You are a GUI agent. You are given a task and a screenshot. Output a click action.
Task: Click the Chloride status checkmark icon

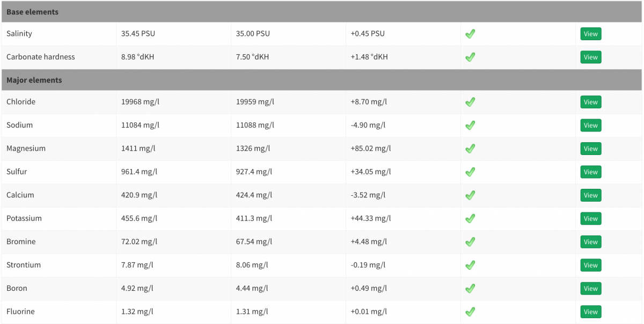(470, 102)
